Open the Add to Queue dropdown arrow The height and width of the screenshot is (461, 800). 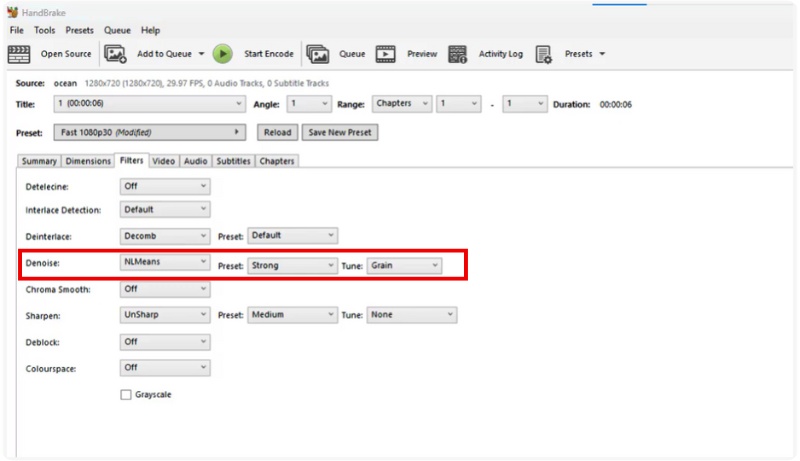(201, 54)
